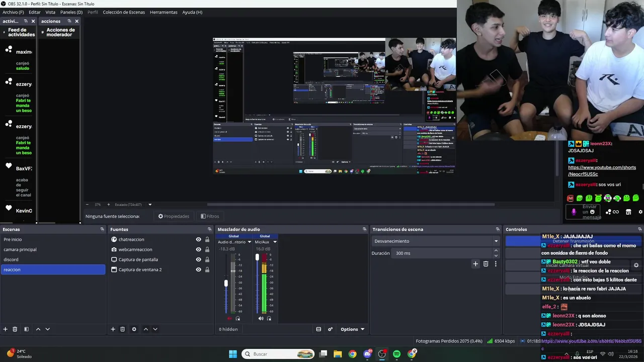
Task: Hide the Captura de pantalla source
Action: point(199,259)
